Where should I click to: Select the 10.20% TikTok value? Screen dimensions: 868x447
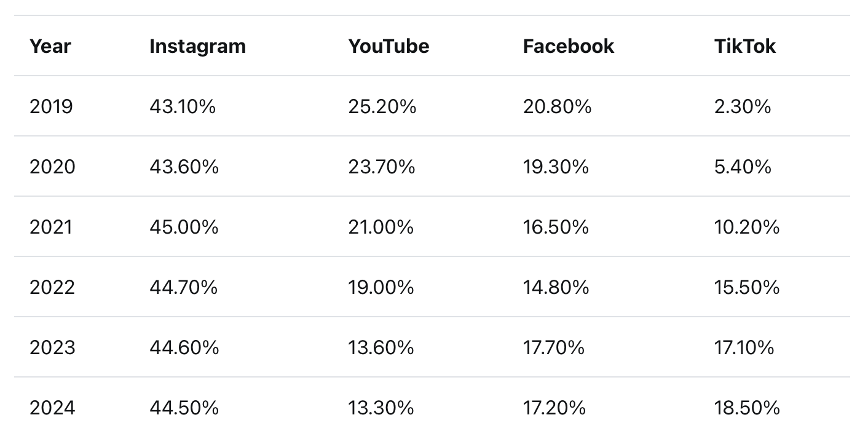click(746, 227)
